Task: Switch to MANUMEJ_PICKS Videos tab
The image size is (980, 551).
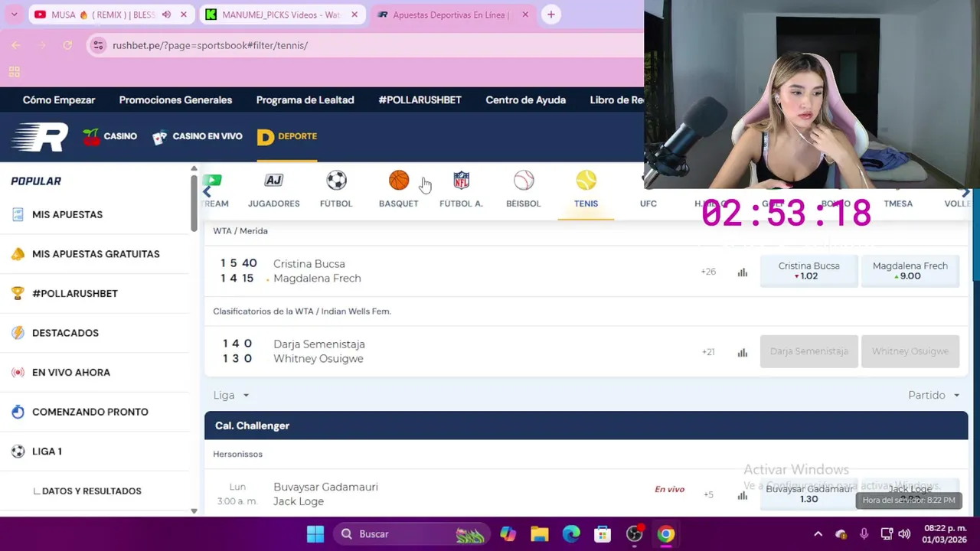Action: (x=282, y=15)
